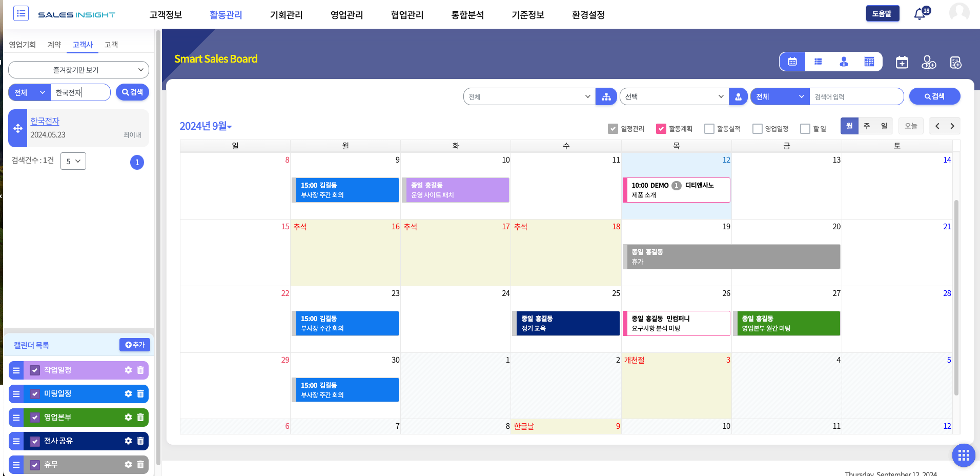Viewport: 980px width, 476px height.
Task: Go to next month arrow
Action: click(x=952, y=126)
